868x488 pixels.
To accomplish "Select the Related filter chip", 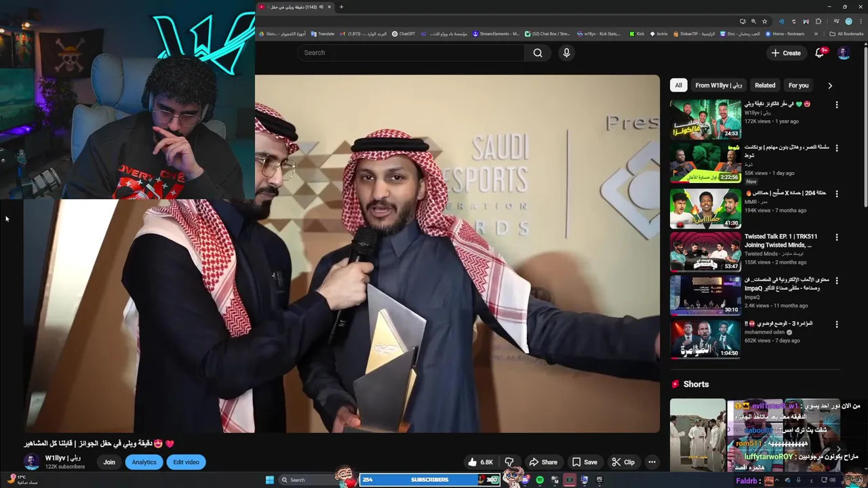I will (765, 85).
